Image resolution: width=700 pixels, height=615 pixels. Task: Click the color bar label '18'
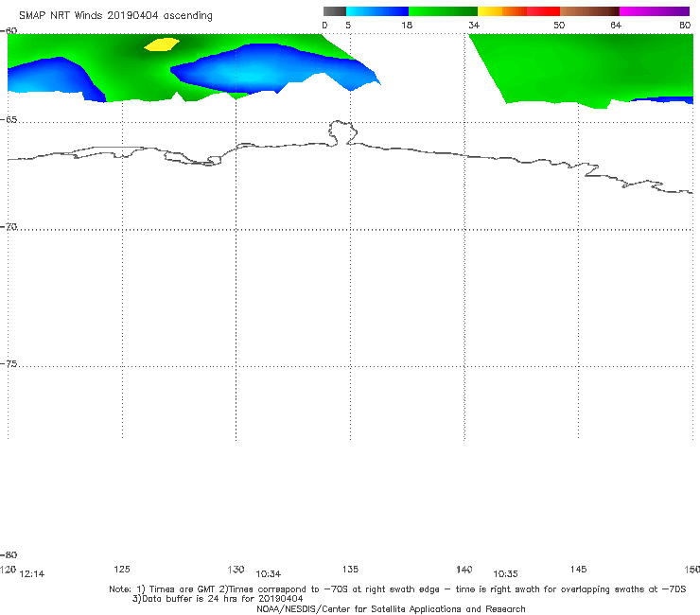[407, 25]
